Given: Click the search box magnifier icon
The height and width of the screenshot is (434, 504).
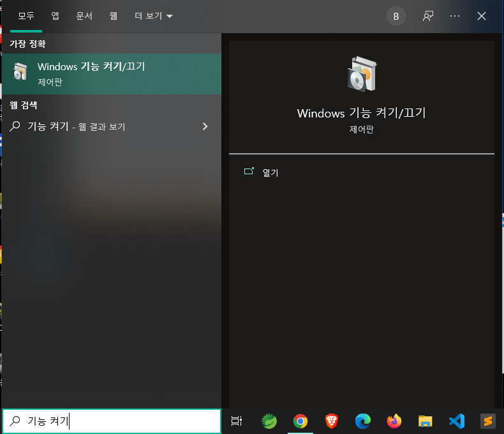Looking at the screenshot, I should click(15, 421).
